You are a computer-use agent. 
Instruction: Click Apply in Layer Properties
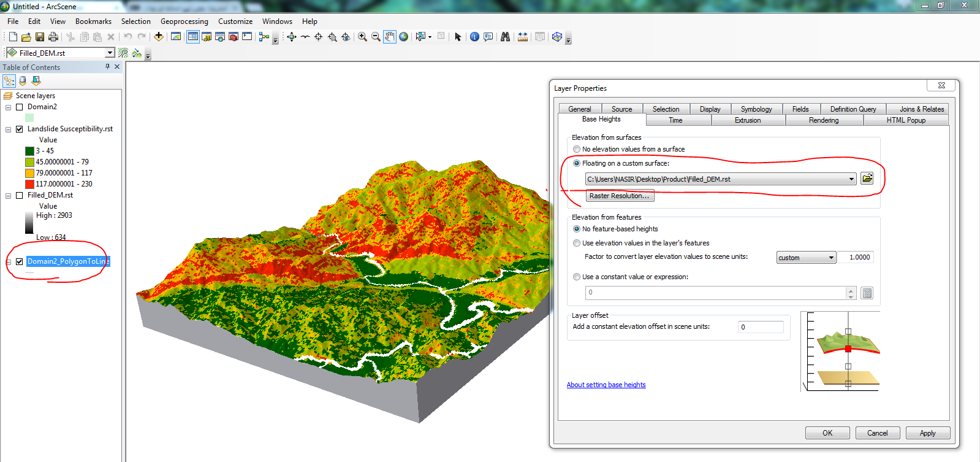[927, 433]
